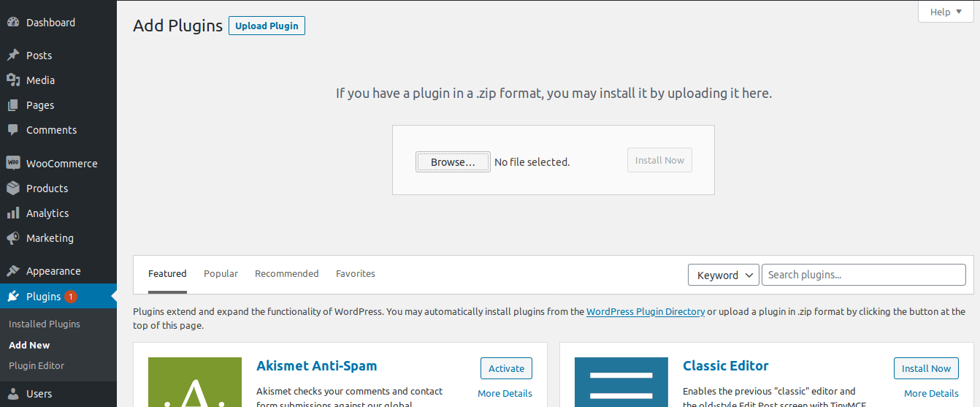Screen dimensions: 980x407
Task: Click the Install Now button in upload box
Action: click(x=659, y=161)
